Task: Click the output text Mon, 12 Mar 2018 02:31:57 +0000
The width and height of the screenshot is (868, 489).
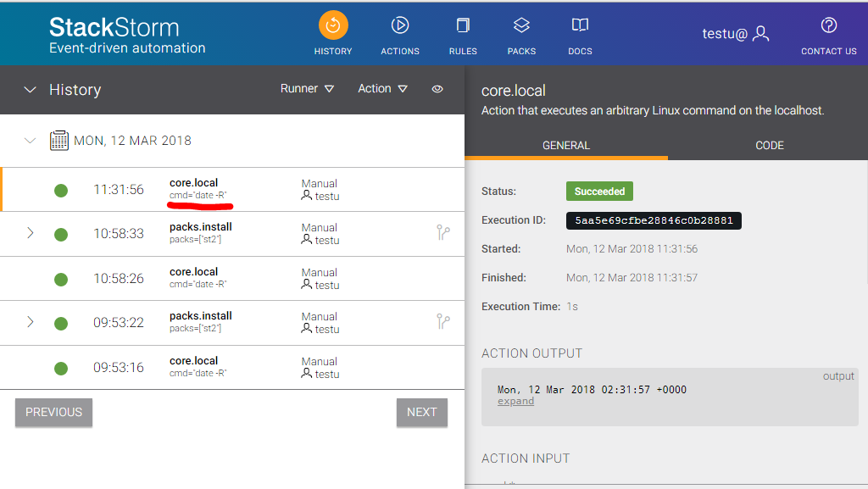Action: click(592, 390)
